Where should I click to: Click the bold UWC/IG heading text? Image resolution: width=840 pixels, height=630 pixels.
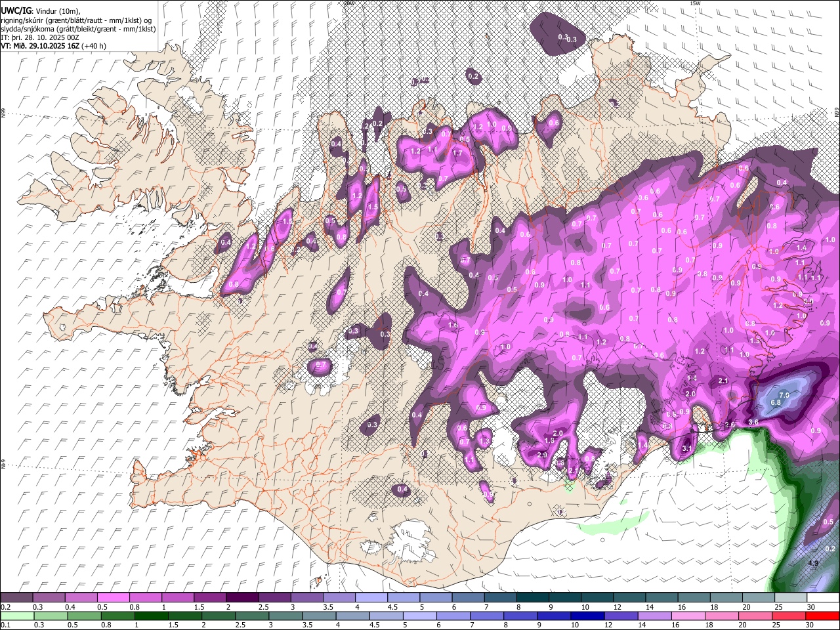(16, 11)
